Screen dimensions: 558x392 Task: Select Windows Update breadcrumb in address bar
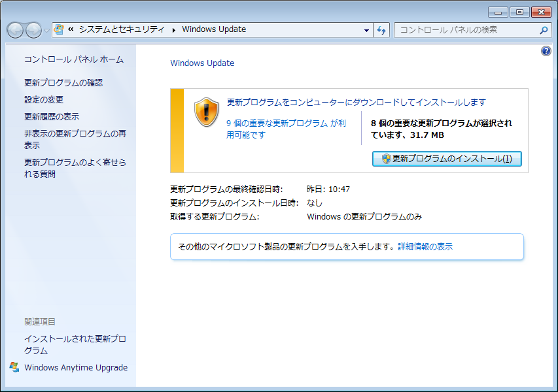point(214,29)
